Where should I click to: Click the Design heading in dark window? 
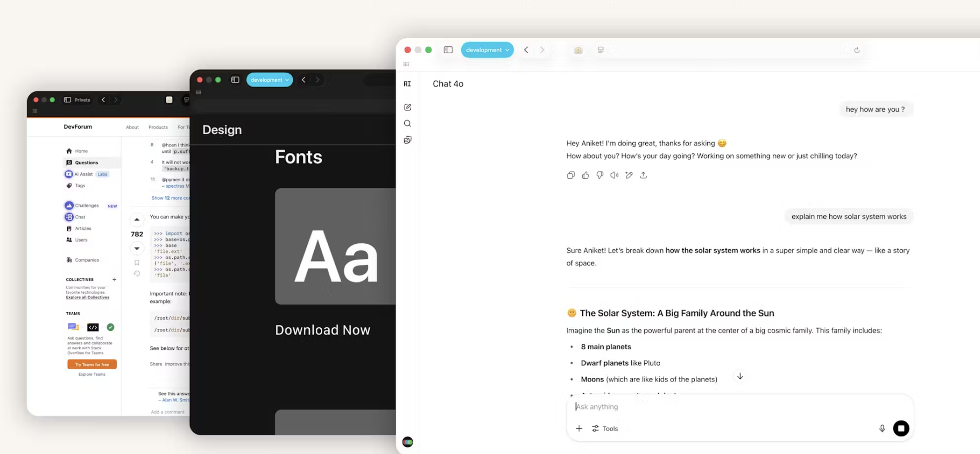coord(222,130)
